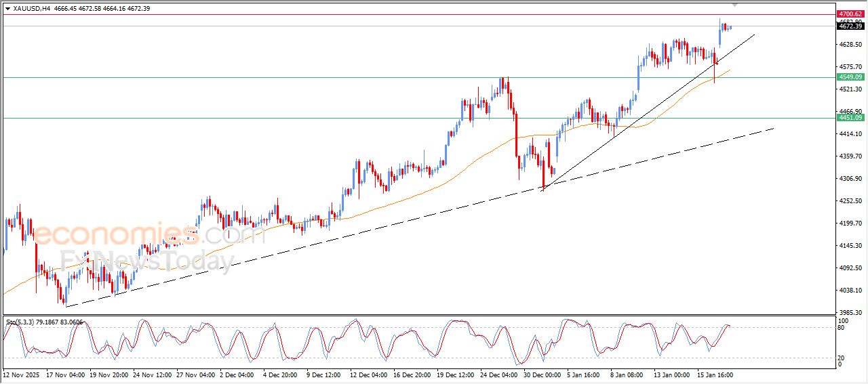This screenshot has height=384, width=868.
Task: Select the green 4549.09 price level label
Action: [x=850, y=77]
